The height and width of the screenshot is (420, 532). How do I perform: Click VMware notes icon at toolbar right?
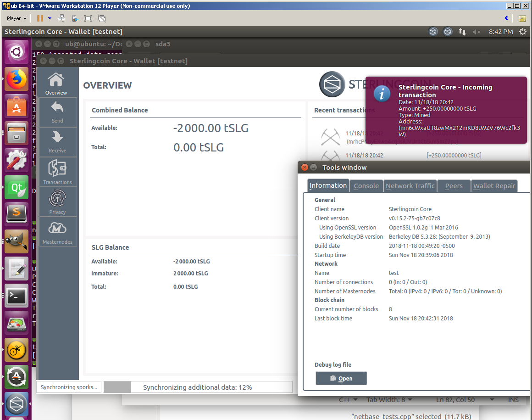click(x=522, y=18)
